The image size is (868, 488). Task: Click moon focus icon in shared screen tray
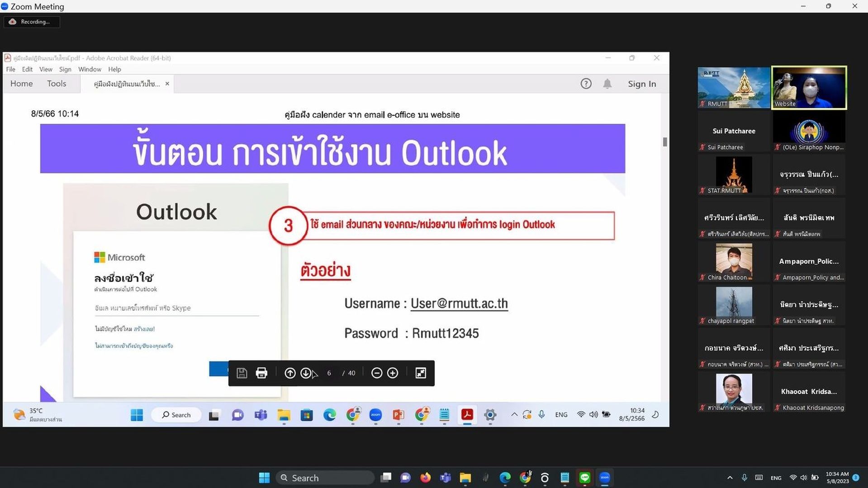click(x=655, y=414)
